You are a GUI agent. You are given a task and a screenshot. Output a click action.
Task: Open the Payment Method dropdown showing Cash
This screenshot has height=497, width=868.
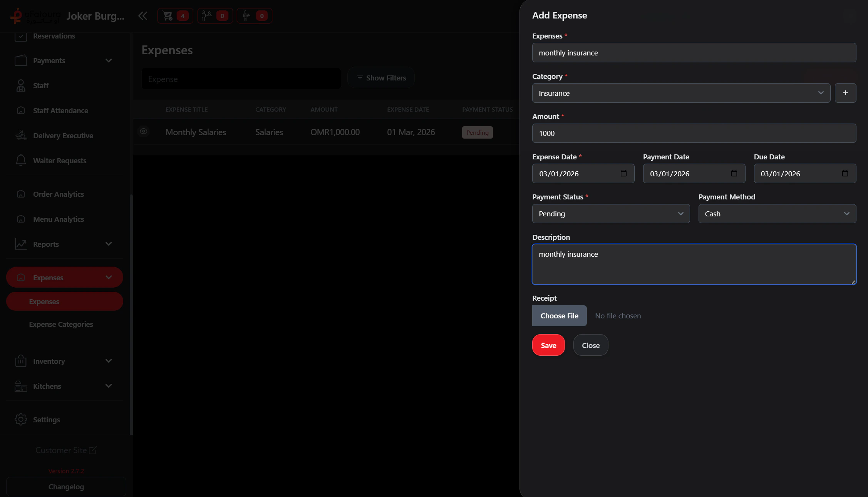(777, 214)
